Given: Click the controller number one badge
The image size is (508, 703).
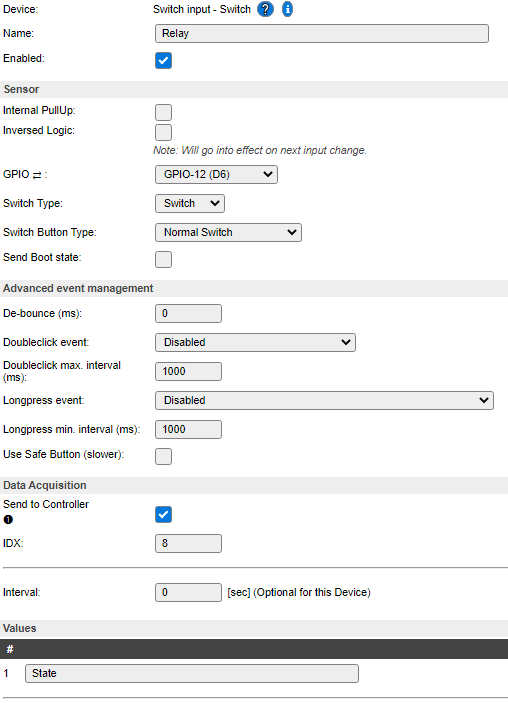Looking at the screenshot, I should click(x=8, y=520).
